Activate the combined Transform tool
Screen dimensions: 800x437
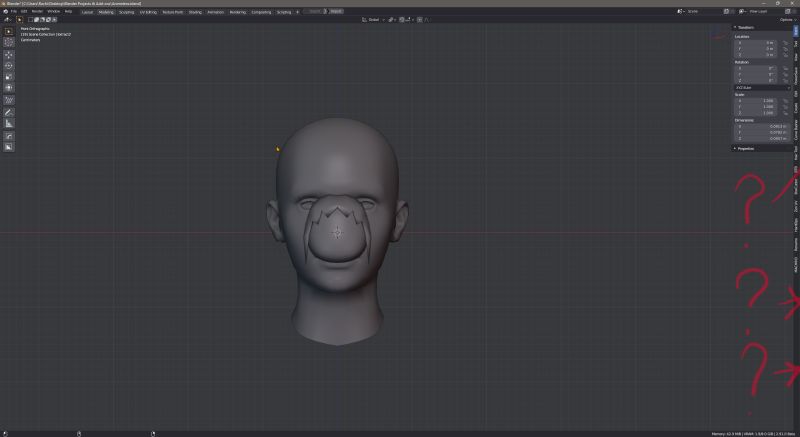click(9, 88)
